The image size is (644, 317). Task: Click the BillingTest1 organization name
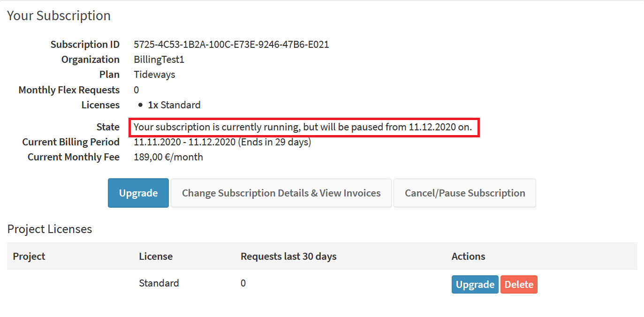(x=159, y=60)
